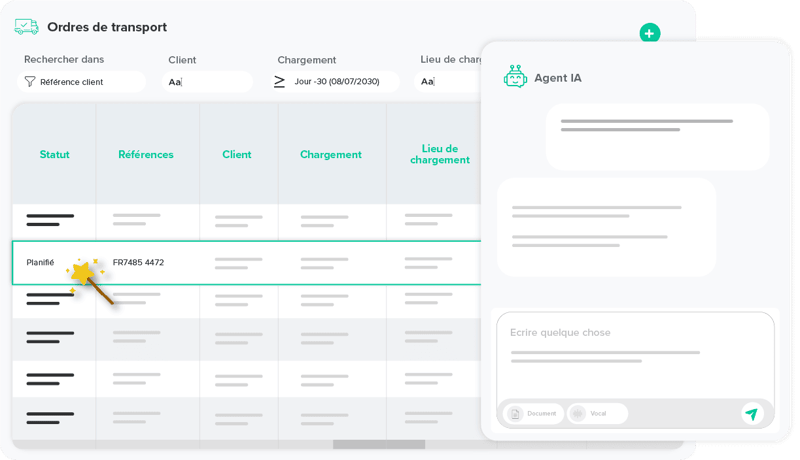Screen dimensions: 800x460
Task: Click the green plus add button
Action: click(x=650, y=33)
